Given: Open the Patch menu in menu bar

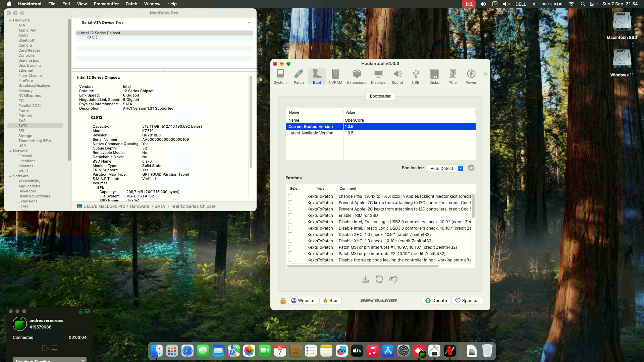Looking at the screenshot, I should [x=131, y=4].
